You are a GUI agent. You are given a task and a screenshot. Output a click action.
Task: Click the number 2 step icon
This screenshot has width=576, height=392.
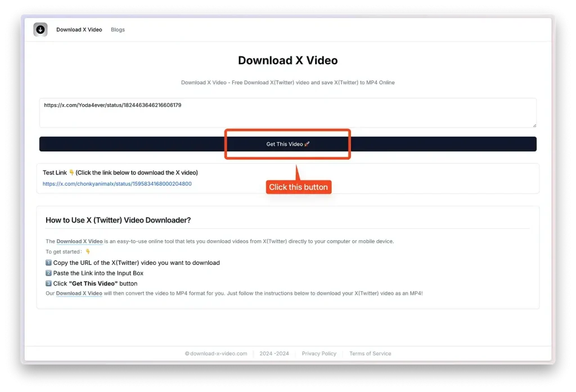pyautogui.click(x=48, y=273)
